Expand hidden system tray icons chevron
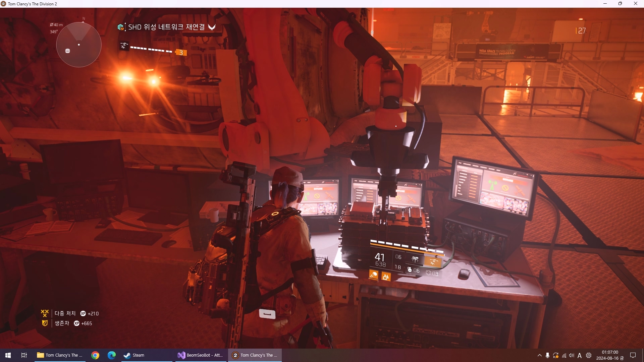Image resolution: width=644 pixels, height=362 pixels. [539, 355]
